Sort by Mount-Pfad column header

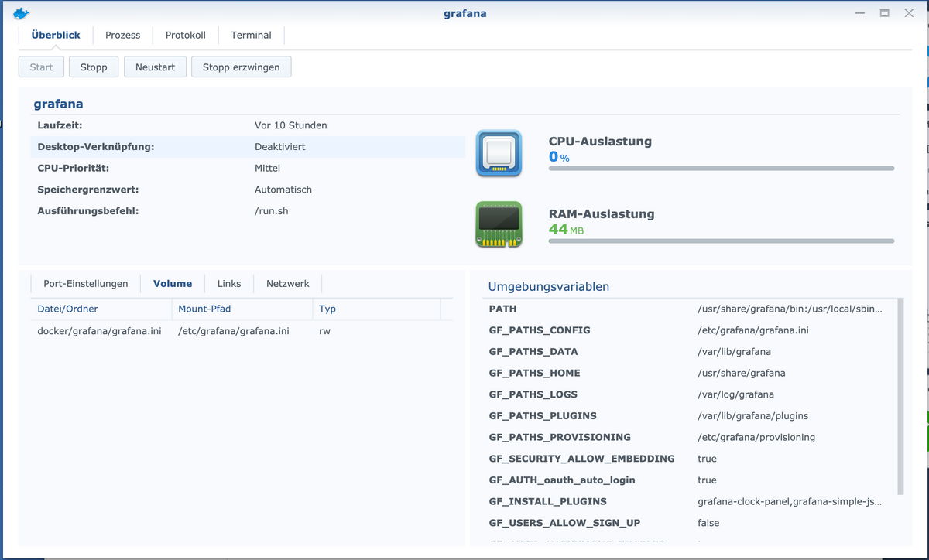click(242, 309)
